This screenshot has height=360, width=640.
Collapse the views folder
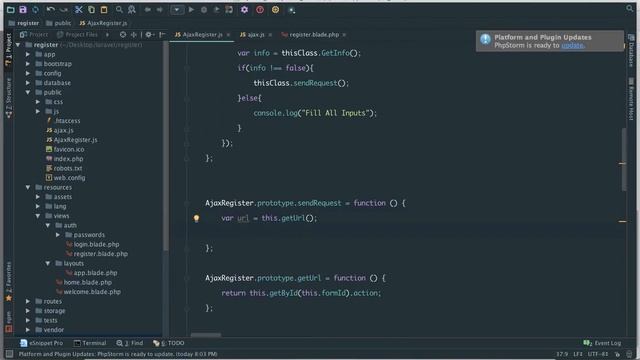[38, 216]
